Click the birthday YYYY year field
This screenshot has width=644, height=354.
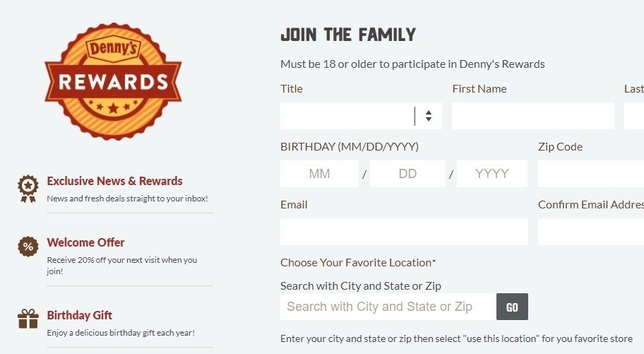tap(491, 174)
